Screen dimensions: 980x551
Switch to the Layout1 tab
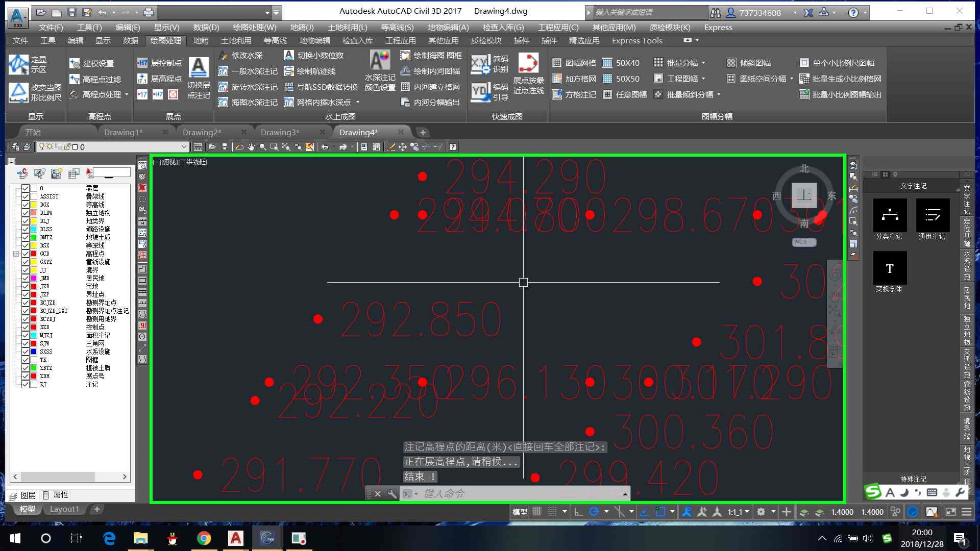point(64,509)
